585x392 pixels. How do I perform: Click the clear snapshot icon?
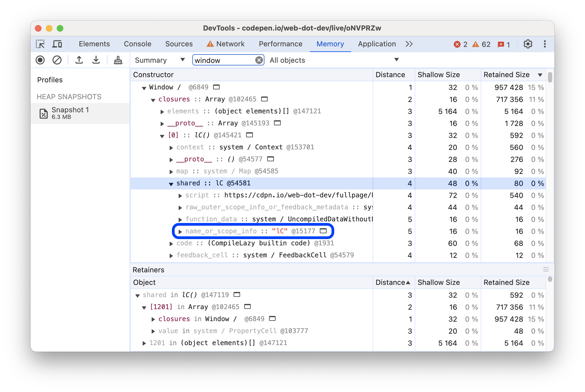coord(57,60)
